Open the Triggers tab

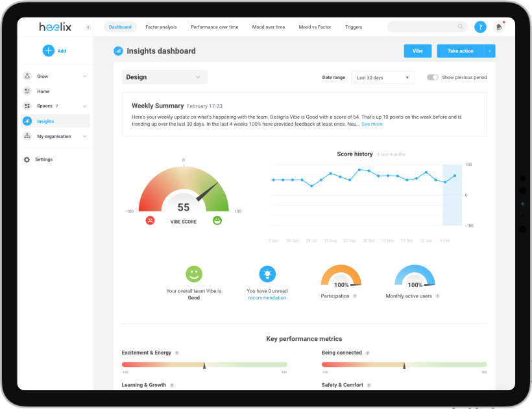[354, 27]
